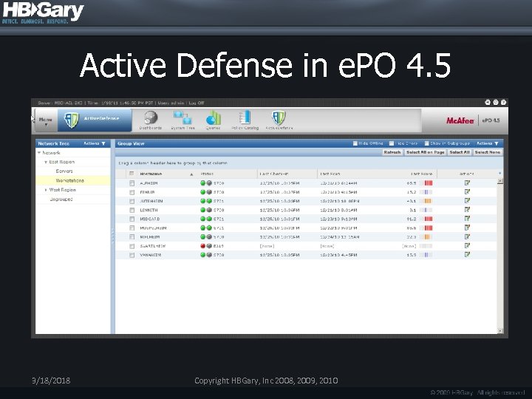Viewport: 532px width, 399px height.
Task: Click the red score bar for ALFHEIM
Action: pos(428,183)
